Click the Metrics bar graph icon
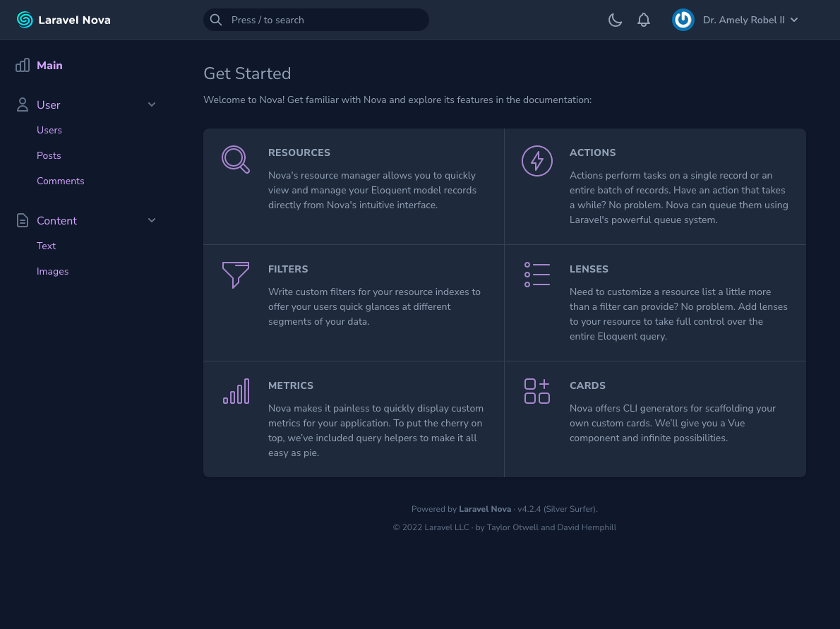 (x=236, y=391)
